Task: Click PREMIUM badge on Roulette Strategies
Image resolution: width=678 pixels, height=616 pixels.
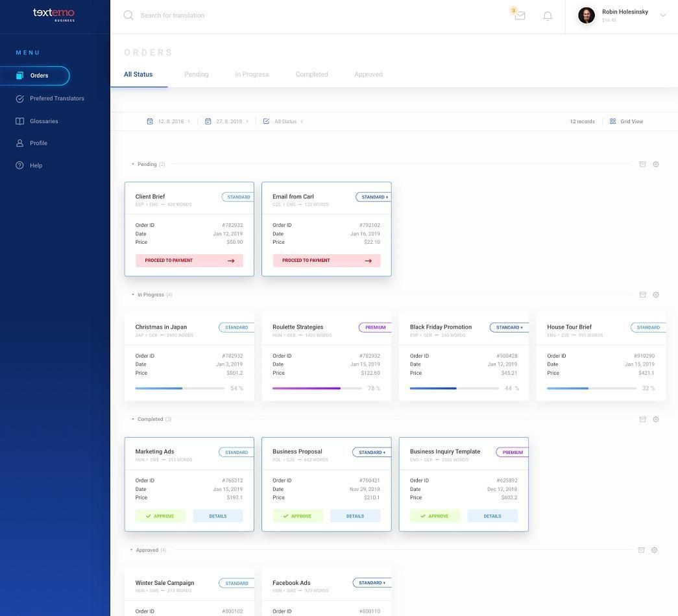Action: pos(375,327)
